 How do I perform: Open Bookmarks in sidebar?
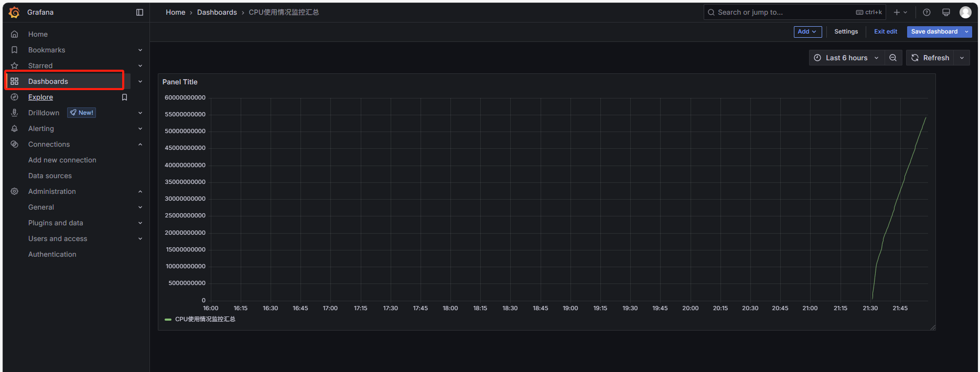click(47, 50)
